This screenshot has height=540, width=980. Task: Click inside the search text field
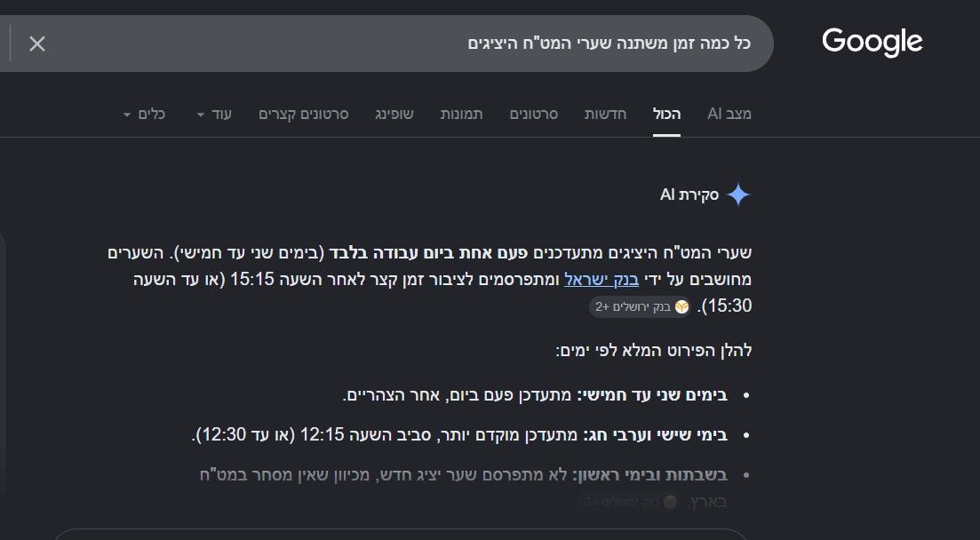point(400,44)
